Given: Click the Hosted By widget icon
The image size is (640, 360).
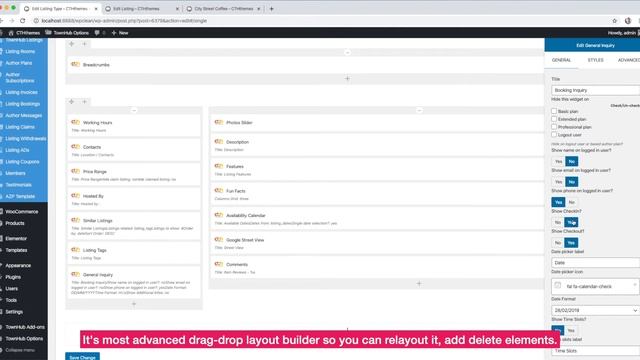Looking at the screenshot, I should click(x=76, y=196).
